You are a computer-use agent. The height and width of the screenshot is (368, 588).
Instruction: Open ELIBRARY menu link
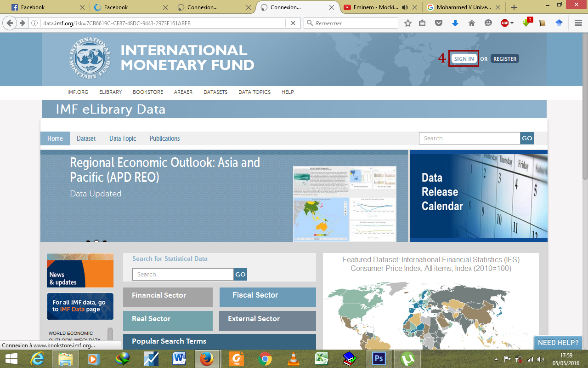(110, 92)
